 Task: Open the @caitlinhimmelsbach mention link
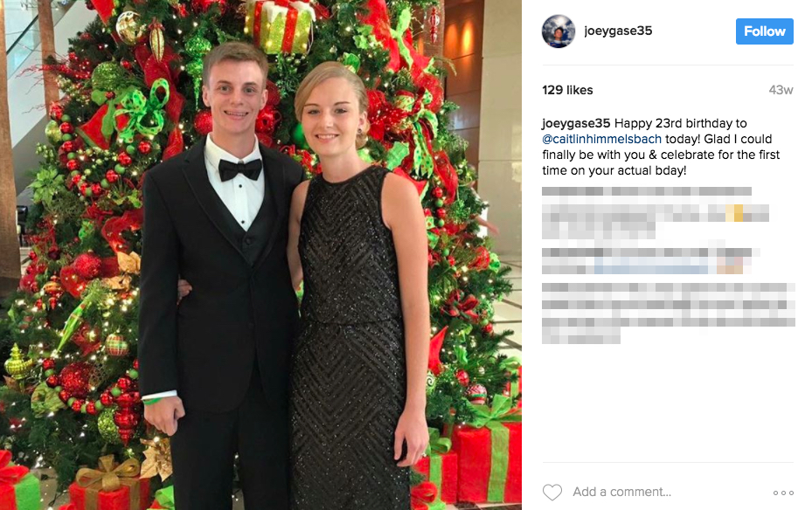(x=601, y=139)
